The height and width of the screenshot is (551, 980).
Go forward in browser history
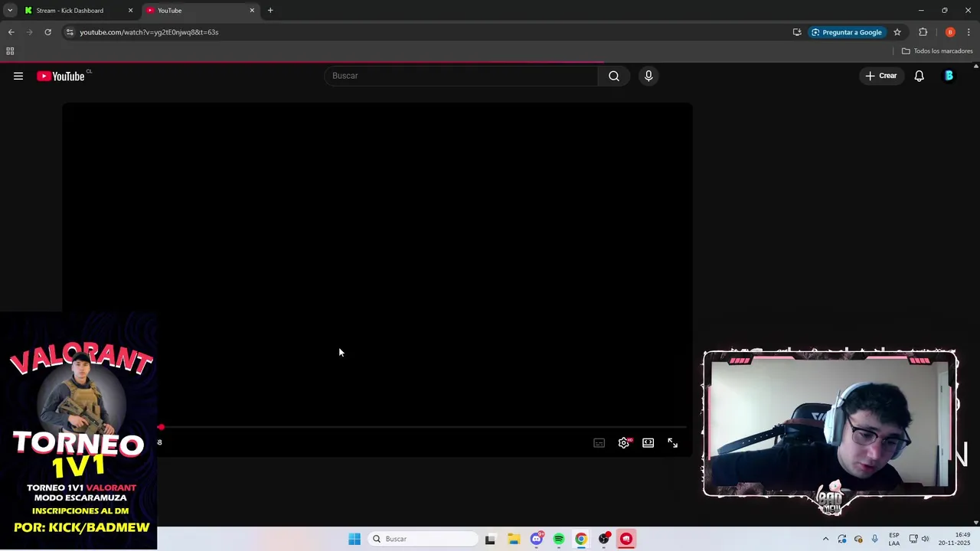click(x=29, y=32)
